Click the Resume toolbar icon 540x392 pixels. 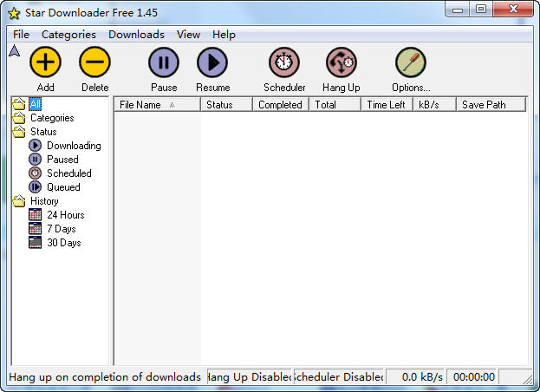pyautogui.click(x=212, y=62)
